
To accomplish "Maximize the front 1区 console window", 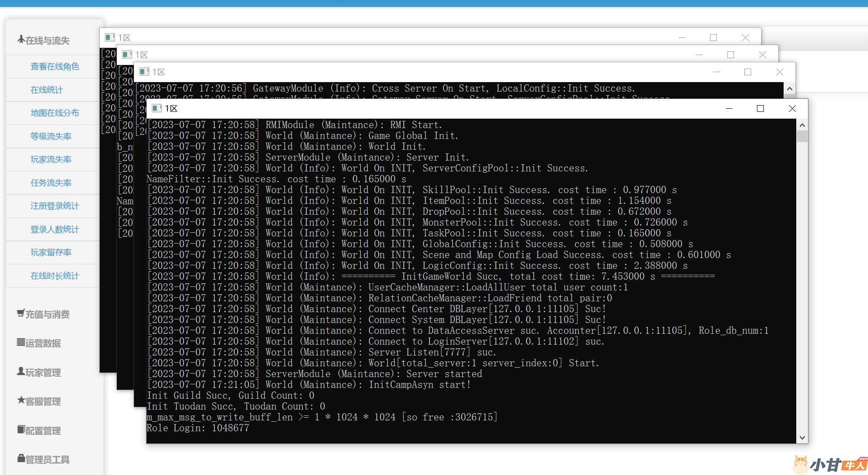I will click(x=760, y=109).
